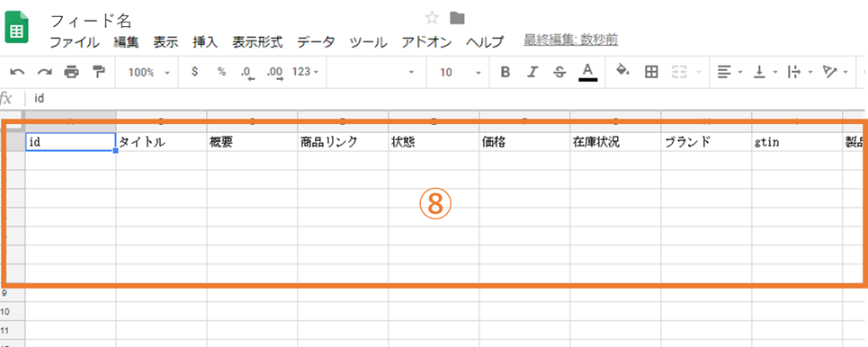Select the 商品リンク cell

click(343, 142)
